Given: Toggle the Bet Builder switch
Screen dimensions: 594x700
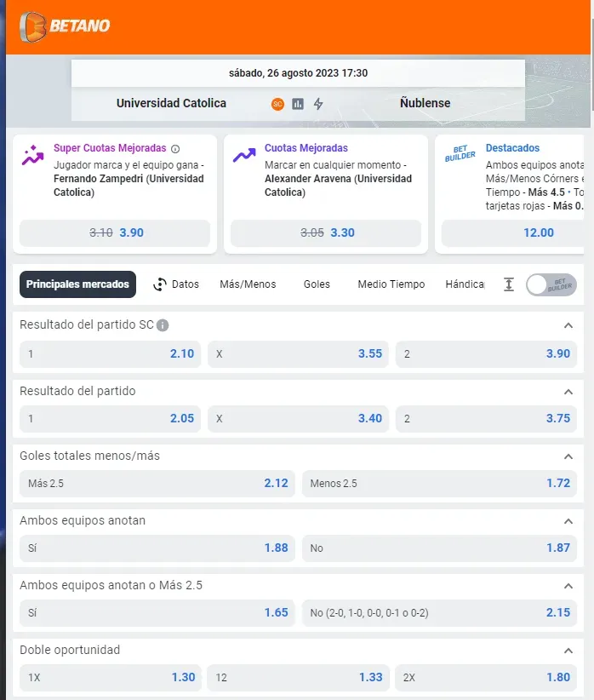Looking at the screenshot, I should (x=551, y=284).
